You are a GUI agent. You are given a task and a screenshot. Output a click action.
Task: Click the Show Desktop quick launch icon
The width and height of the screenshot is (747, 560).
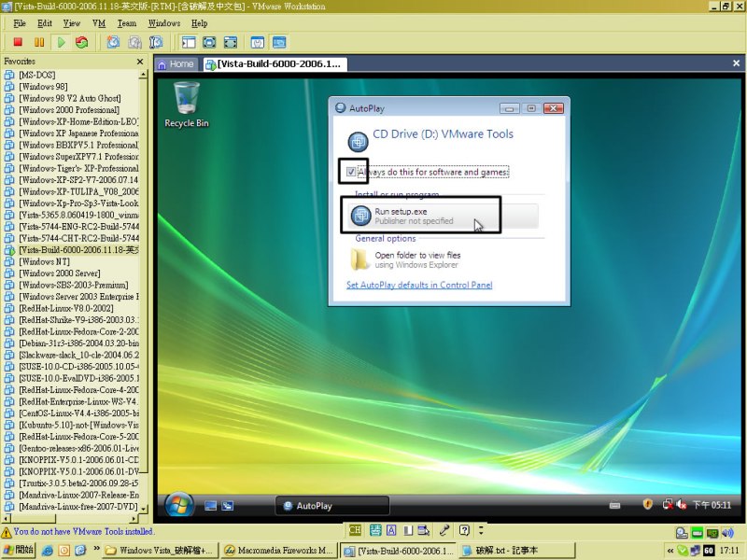click(211, 506)
